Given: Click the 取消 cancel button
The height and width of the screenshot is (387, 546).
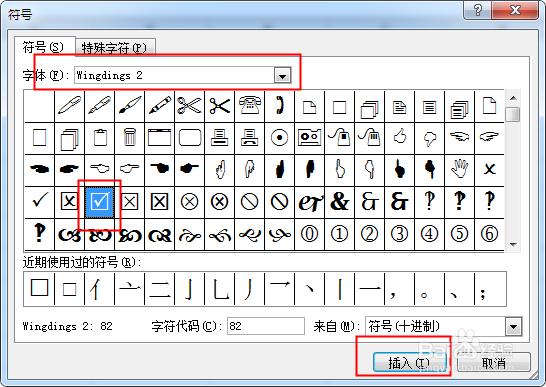Looking at the screenshot, I should 494,363.
